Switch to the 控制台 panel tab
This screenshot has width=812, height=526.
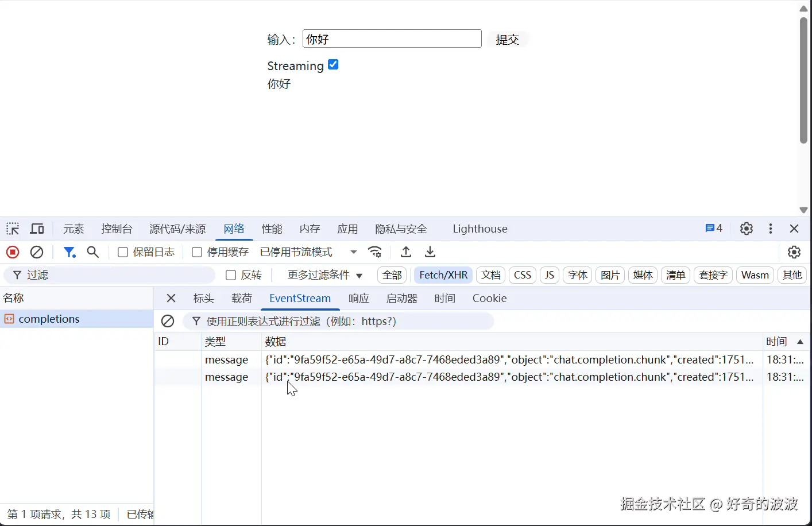point(117,229)
